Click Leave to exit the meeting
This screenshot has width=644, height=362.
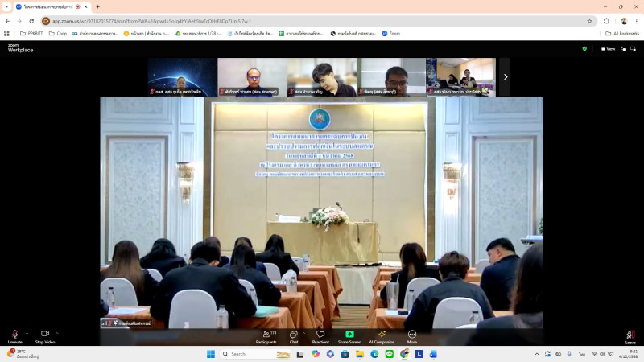630,335
